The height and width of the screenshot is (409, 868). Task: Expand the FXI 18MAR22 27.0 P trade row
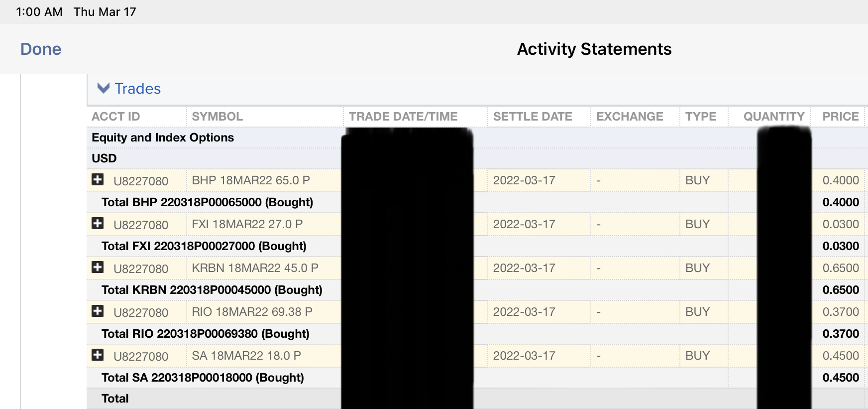[x=98, y=223]
